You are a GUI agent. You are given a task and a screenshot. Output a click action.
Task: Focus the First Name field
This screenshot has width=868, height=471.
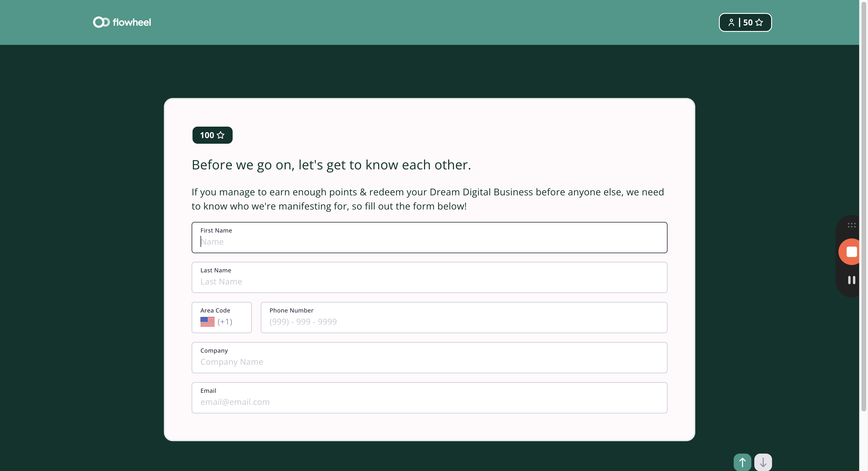pos(429,238)
